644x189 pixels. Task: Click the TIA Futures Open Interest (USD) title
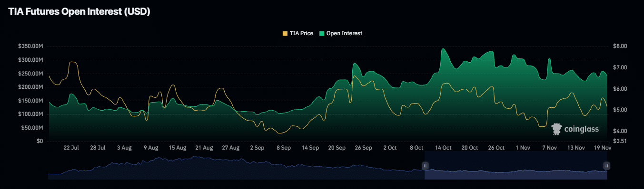[79, 12]
